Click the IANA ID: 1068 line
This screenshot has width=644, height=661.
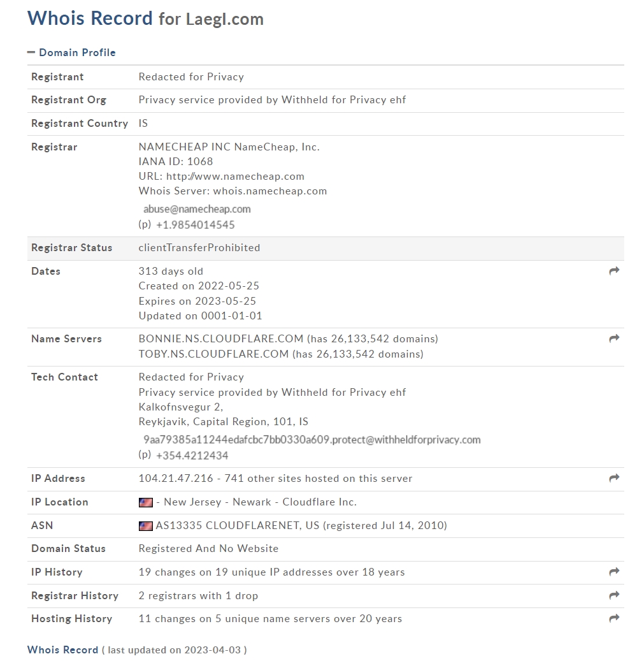(176, 161)
